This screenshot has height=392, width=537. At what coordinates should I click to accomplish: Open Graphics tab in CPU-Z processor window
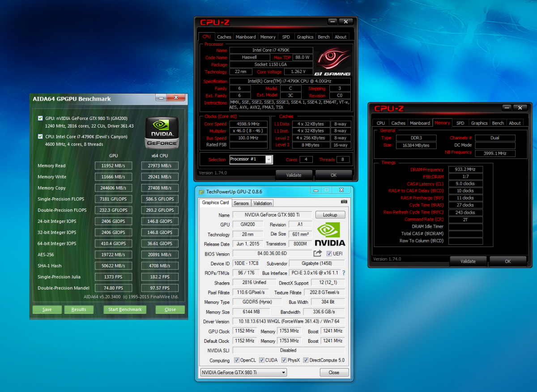point(305,37)
